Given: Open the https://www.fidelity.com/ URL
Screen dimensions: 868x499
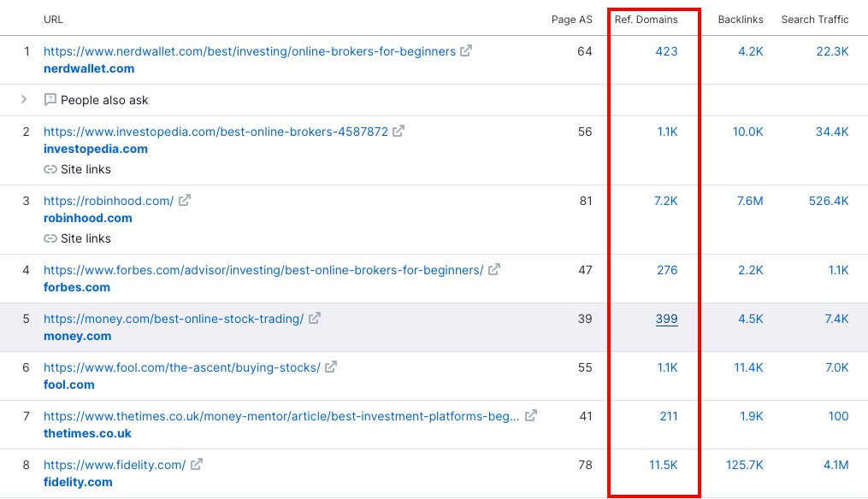Looking at the screenshot, I should point(115,465).
